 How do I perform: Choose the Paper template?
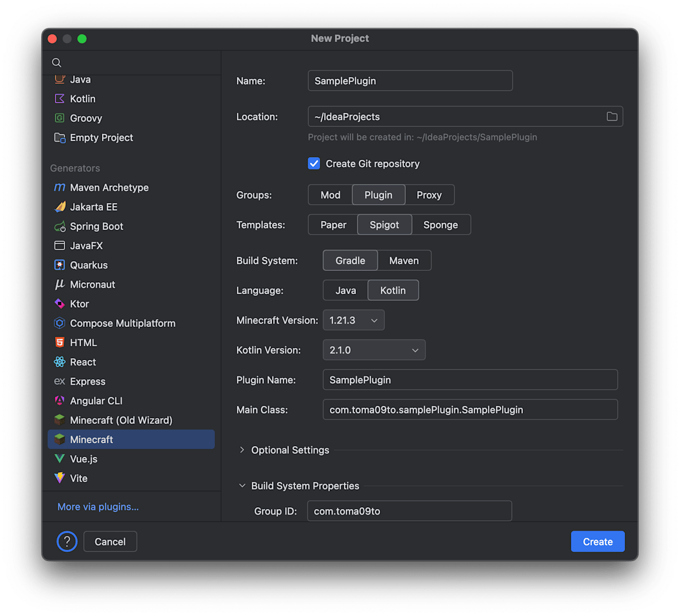(x=333, y=225)
